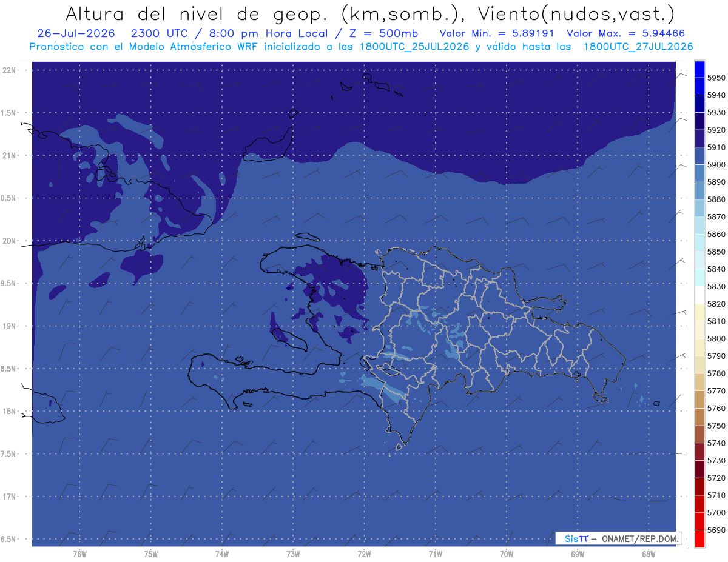The width and height of the screenshot is (728, 562).
Task: Click the '5800' color bar value
Action: (x=716, y=338)
